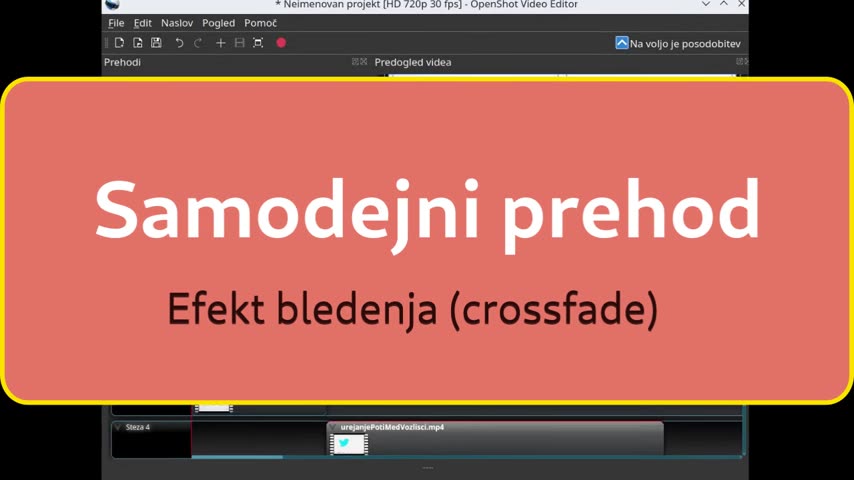Open a project using toolbar icon
Viewport: 854px width, 480px height.
[138, 43]
